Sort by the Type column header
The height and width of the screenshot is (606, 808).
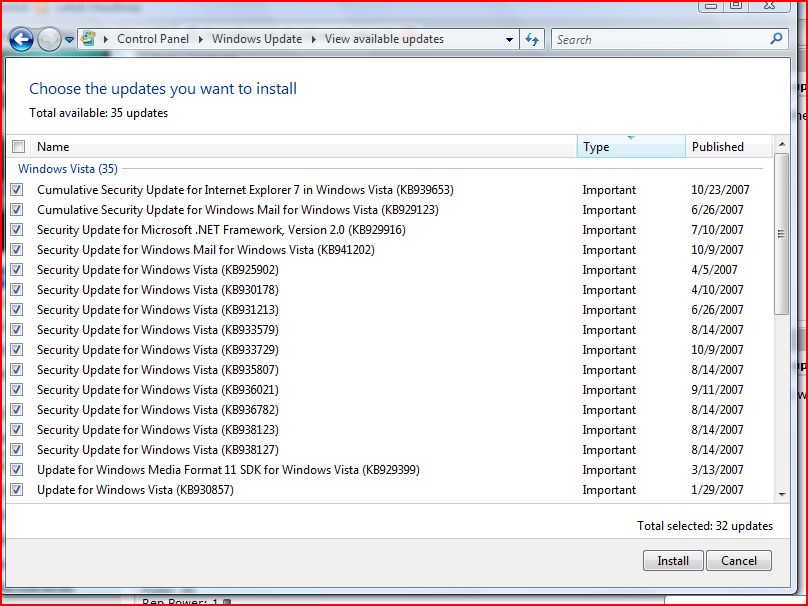[631, 147]
